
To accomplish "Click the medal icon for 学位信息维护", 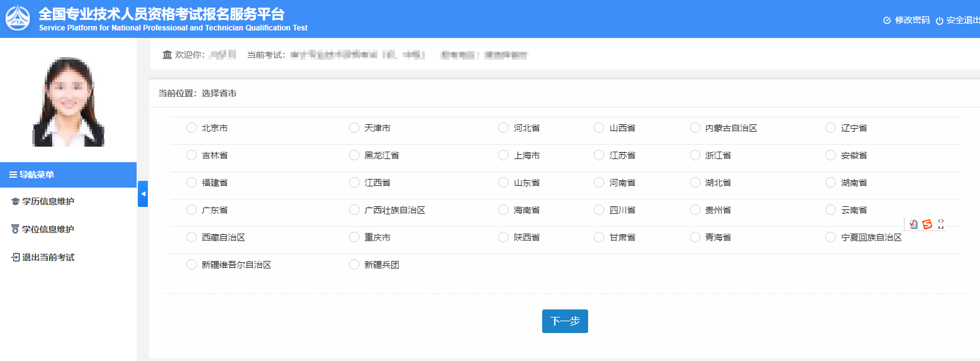I will (x=16, y=229).
